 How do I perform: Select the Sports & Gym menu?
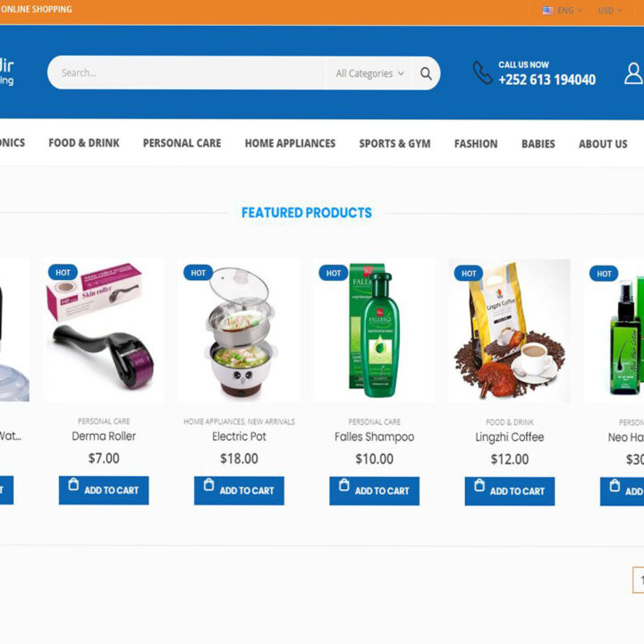[394, 143]
